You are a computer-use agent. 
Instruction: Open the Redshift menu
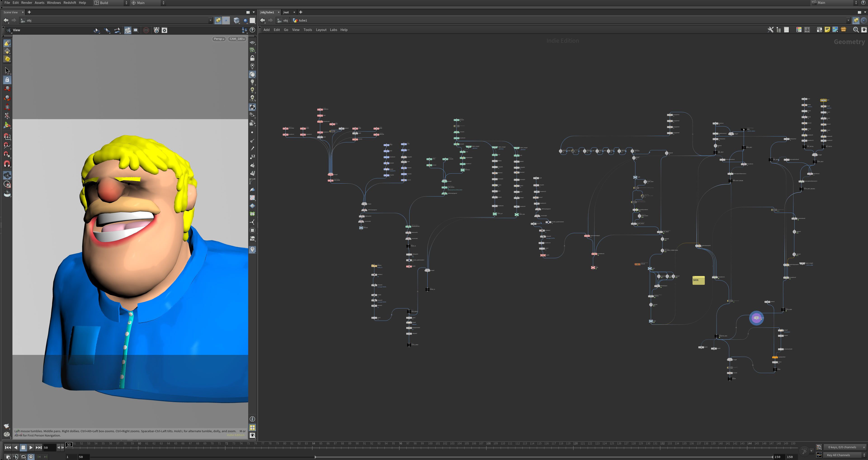70,3
